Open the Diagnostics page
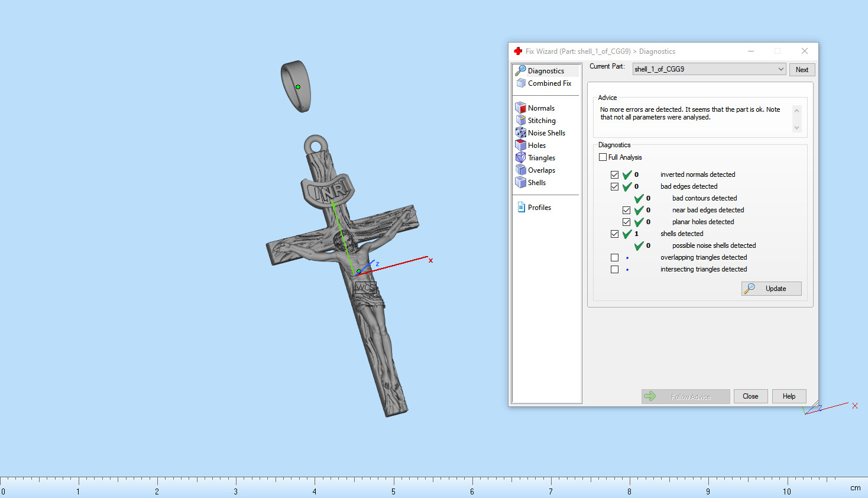 click(546, 71)
